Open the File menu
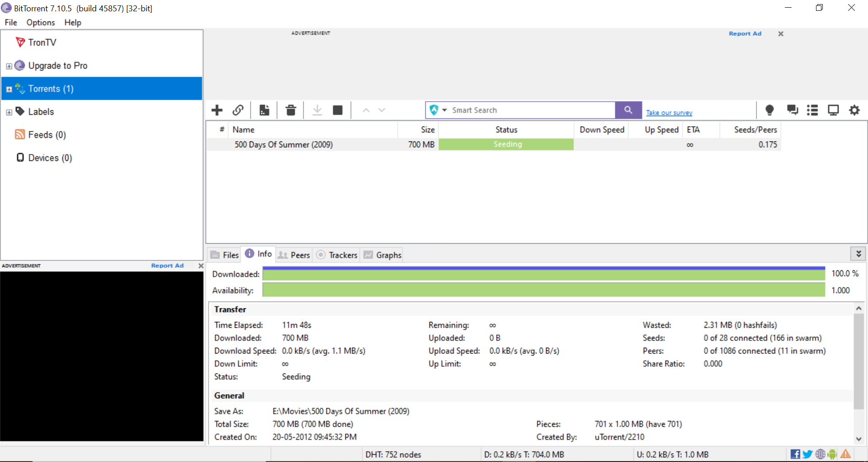Image resolution: width=868 pixels, height=462 pixels. 11,23
